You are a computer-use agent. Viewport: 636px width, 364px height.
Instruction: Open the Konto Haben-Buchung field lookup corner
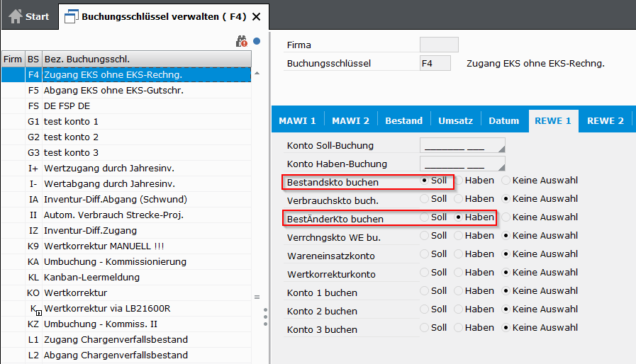[x=501, y=167]
